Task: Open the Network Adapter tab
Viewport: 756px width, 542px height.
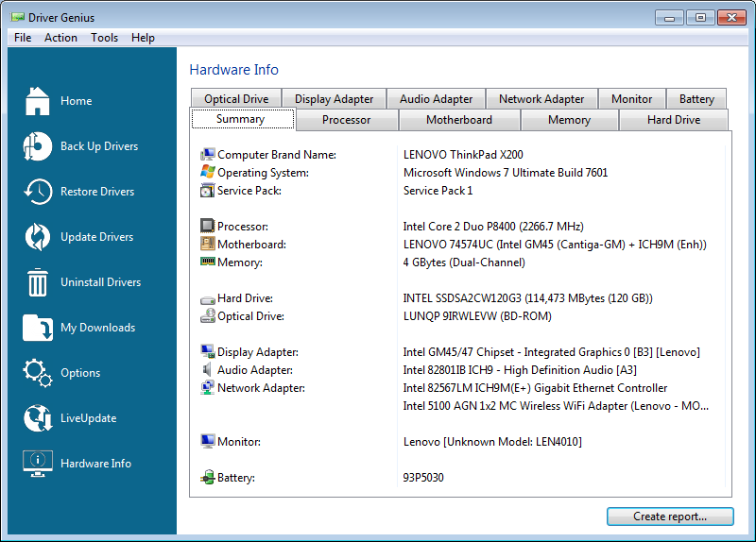Action: [x=541, y=99]
